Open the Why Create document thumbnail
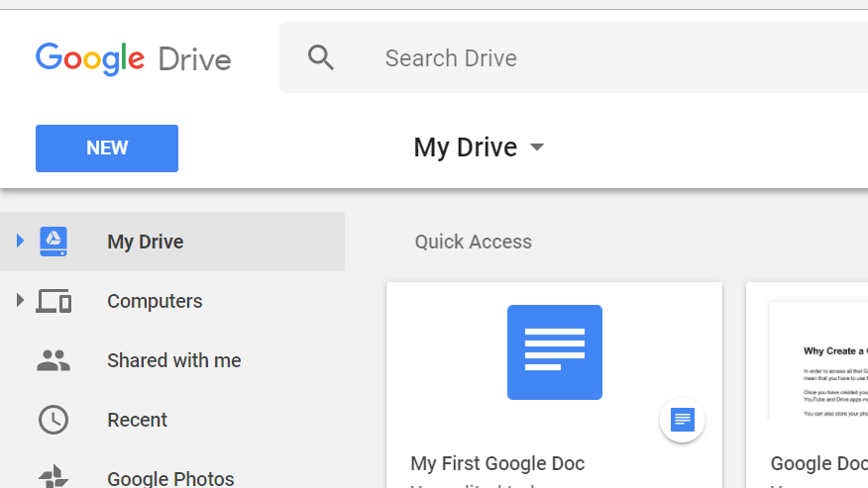 (x=818, y=361)
